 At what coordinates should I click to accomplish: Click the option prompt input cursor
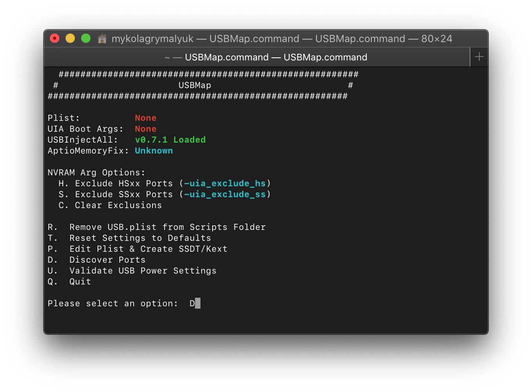click(x=198, y=304)
